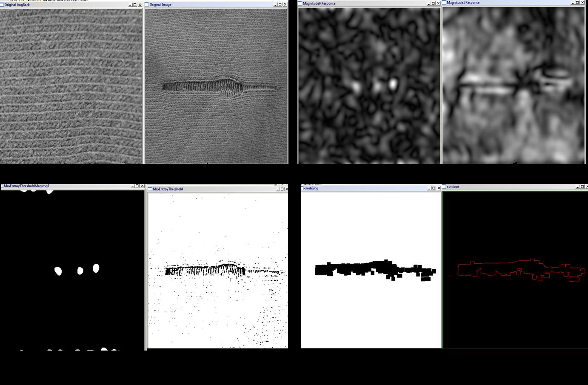Click the brightest blob in Magnitude0 Response

click(393, 83)
